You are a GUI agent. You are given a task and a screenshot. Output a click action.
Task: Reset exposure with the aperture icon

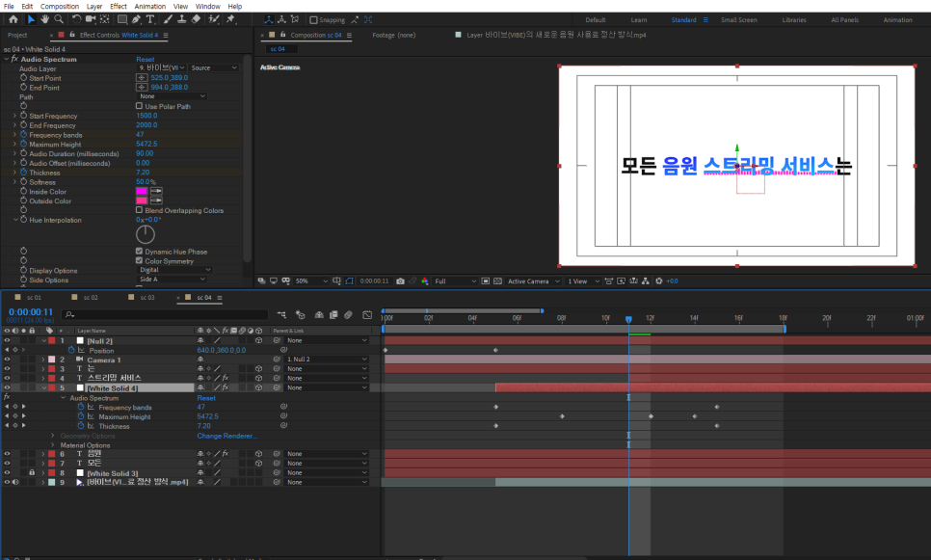[x=658, y=280]
